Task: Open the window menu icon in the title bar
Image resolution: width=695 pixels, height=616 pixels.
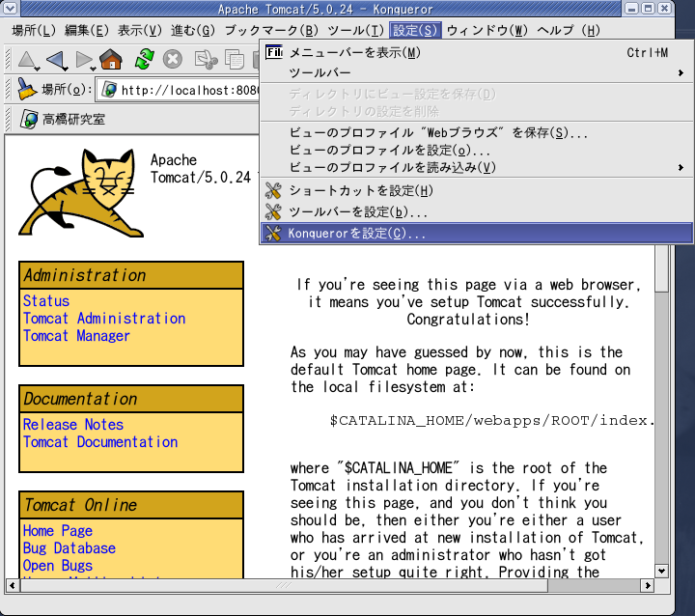Action: (10, 8)
